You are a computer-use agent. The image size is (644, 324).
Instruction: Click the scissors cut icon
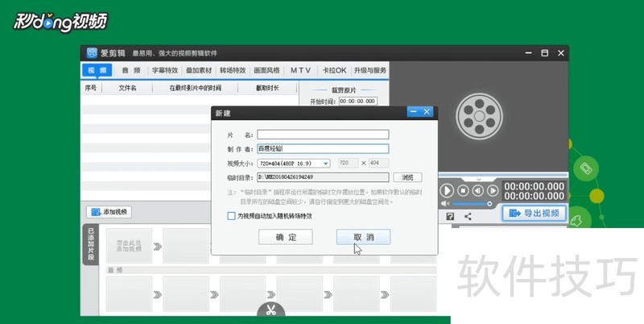[x=271, y=310]
